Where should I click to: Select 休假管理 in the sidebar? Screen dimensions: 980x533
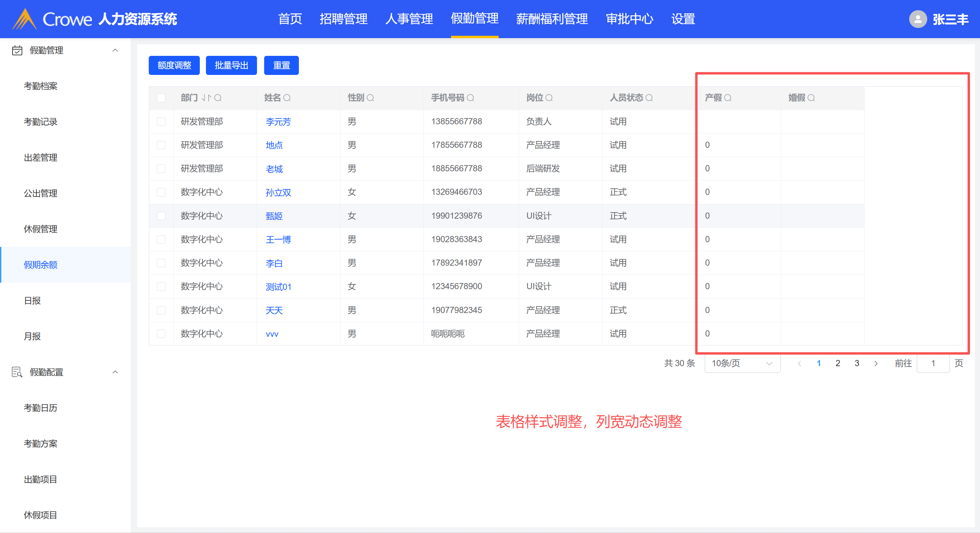tap(40, 229)
